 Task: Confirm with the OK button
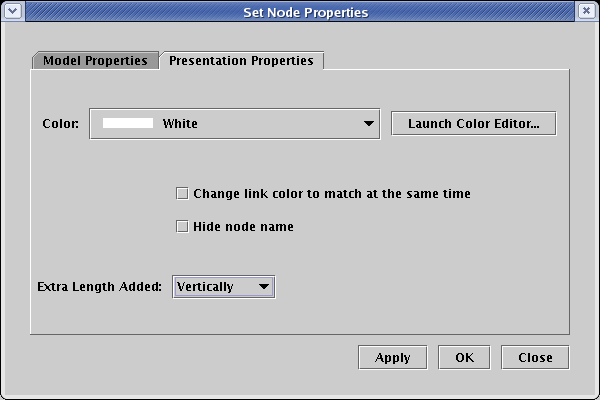[464, 357]
